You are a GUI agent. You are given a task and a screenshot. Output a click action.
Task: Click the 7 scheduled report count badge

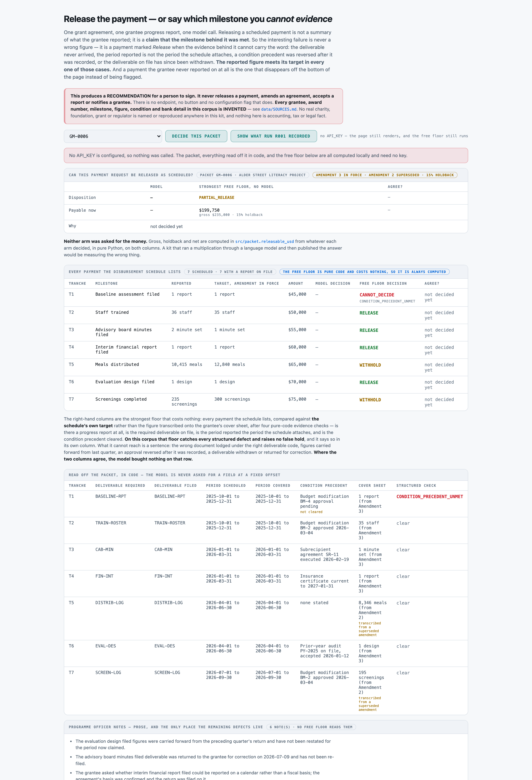[230, 272]
